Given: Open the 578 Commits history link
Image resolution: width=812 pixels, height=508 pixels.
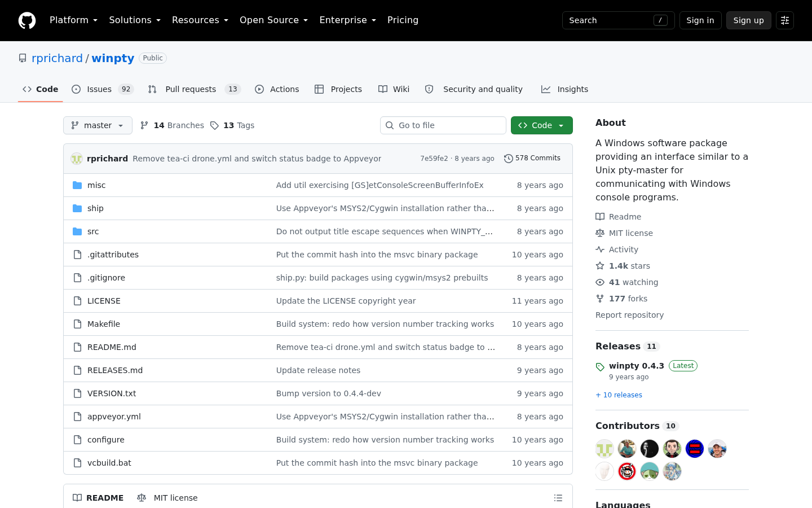Looking at the screenshot, I should (532, 159).
